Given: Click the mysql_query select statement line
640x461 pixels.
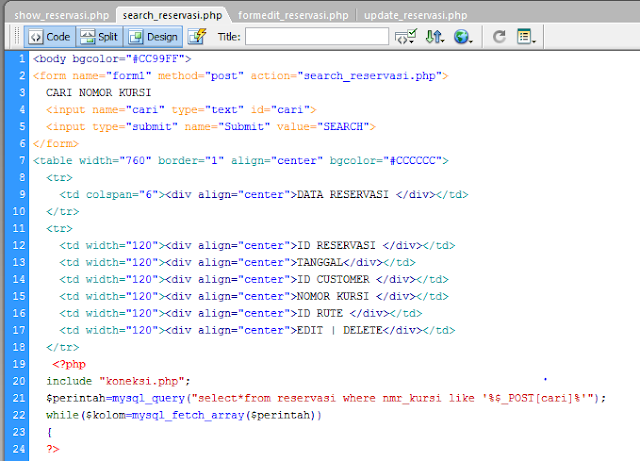Looking at the screenshot, I should coord(326,398).
